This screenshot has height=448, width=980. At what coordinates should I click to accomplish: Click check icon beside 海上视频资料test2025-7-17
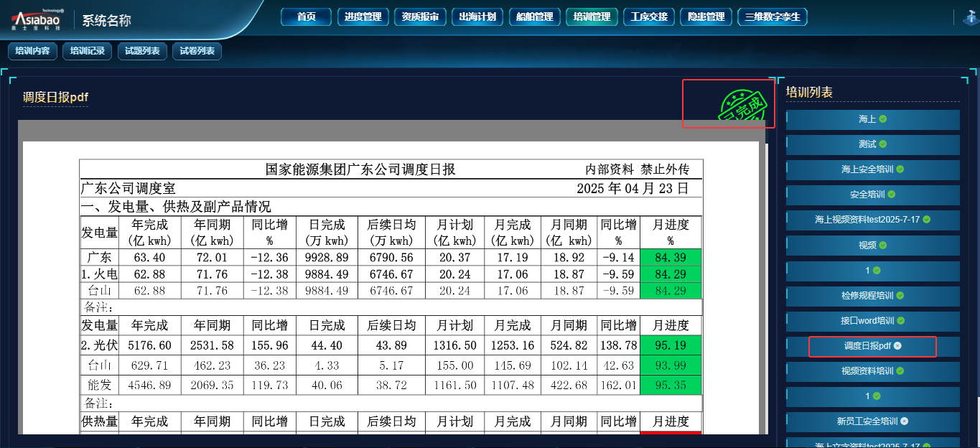pyautogui.click(x=926, y=219)
